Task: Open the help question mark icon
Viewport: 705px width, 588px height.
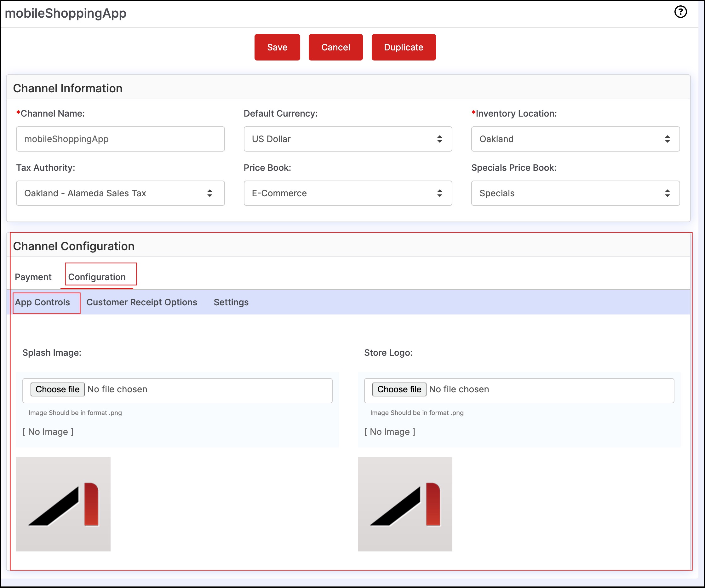Action: pyautogui.click(x=680, y=12)
